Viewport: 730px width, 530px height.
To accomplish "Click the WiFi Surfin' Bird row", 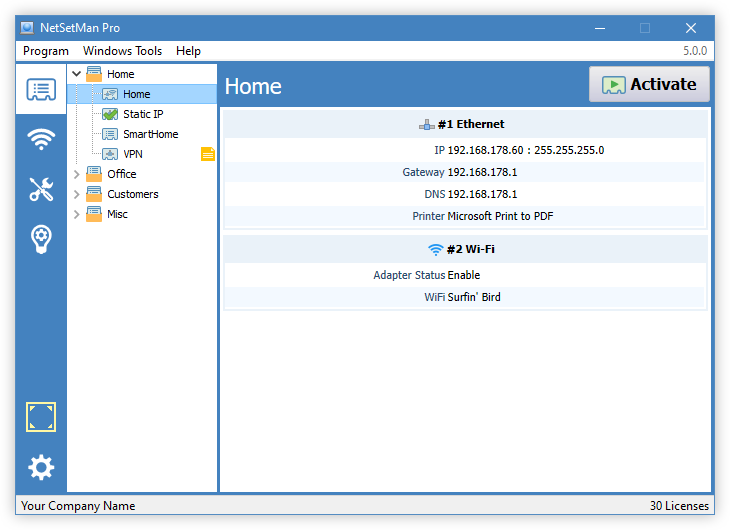I will tap(465, 297).
